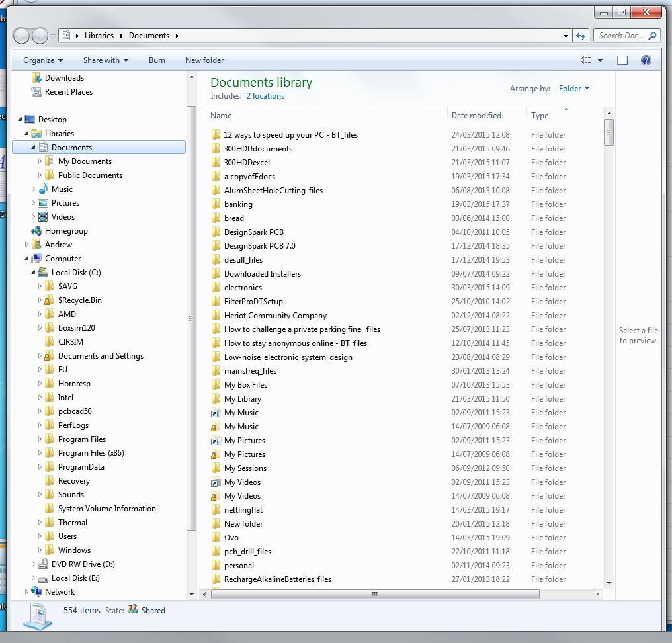Click the Local Disk (E:) drive icon
This screenshot has width=672, height=643.
coord(43,578)
